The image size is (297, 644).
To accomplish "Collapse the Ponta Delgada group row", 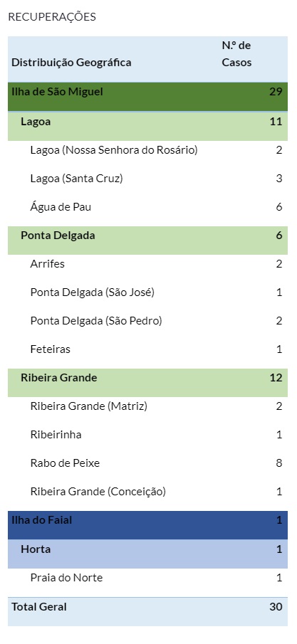I will coord(147,241).
